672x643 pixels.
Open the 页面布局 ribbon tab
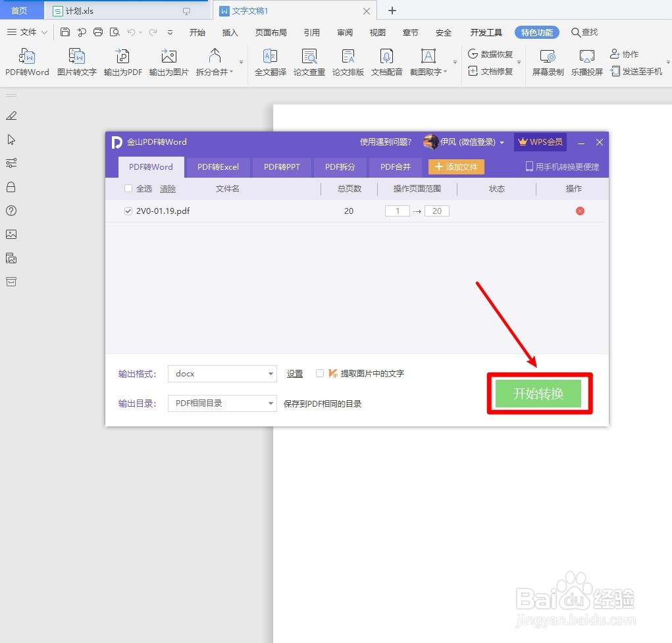[x=271, y=33]
